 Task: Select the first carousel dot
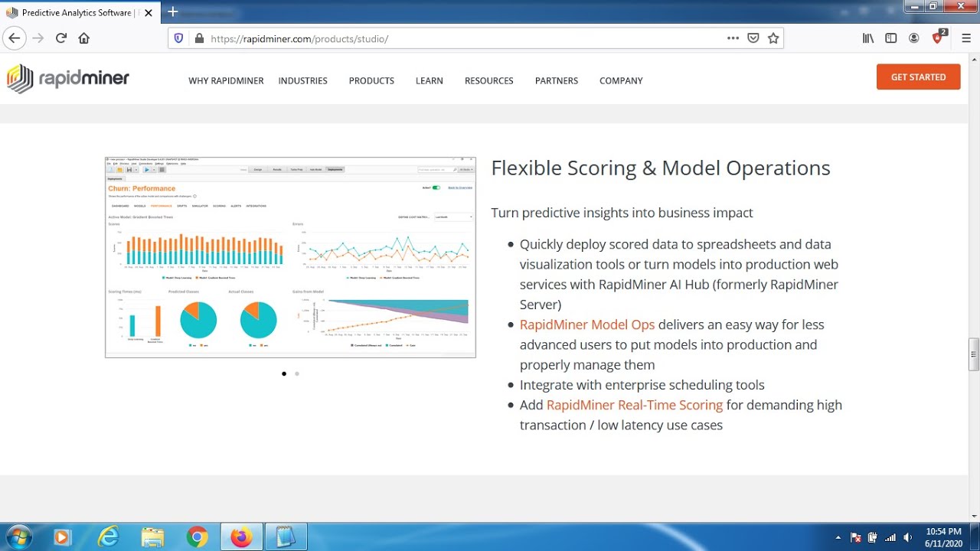284,373
